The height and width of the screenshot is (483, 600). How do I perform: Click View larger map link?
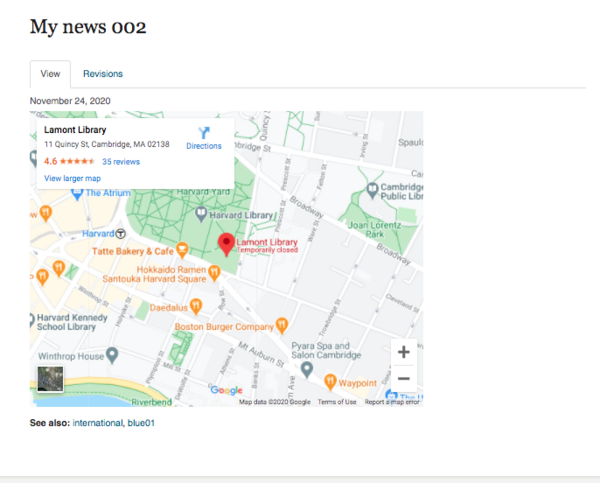point(72,178)
